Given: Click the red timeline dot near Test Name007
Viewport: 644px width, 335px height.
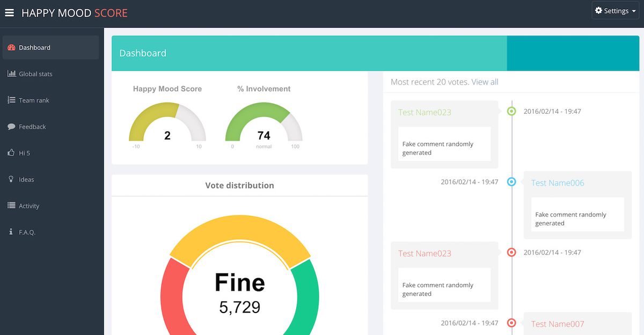Looking at the screenshot, I should [511, 323].
